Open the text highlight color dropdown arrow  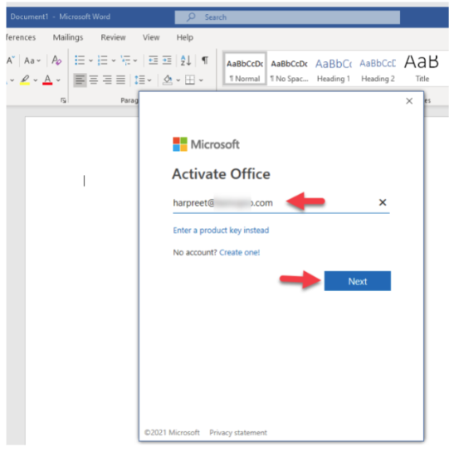click(x=36, y=80)
